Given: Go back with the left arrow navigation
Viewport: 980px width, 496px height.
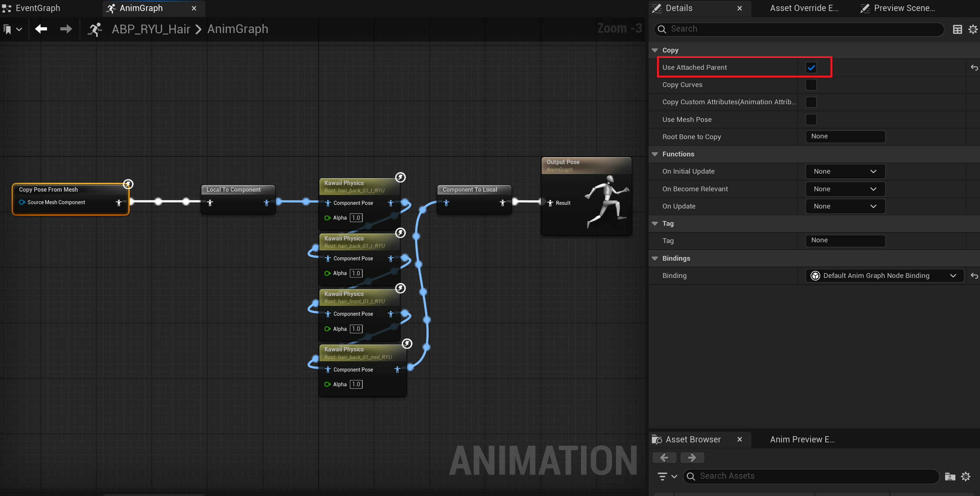Looking at the screenshot, I should point(41,29).
